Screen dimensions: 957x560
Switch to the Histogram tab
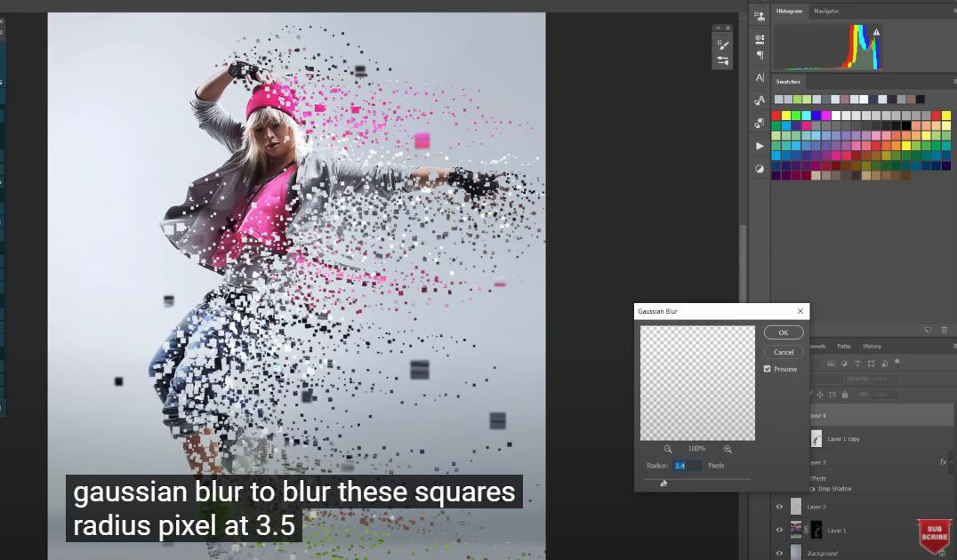[x=789, y=11]
